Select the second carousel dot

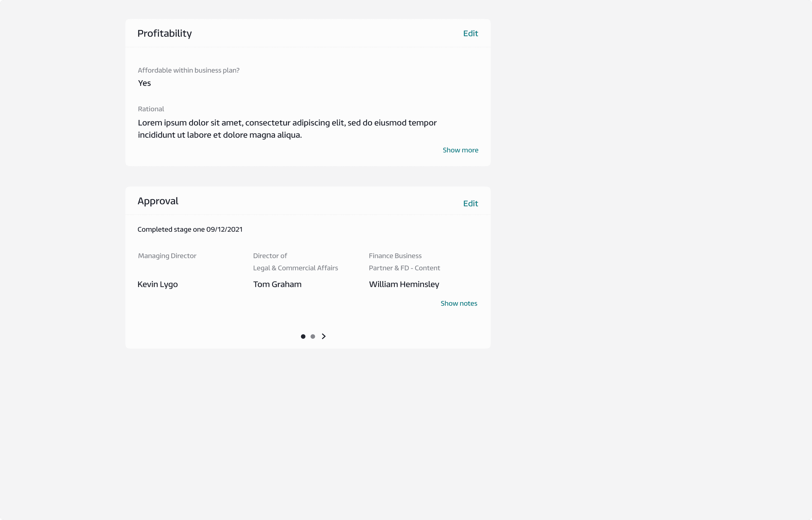pos(313,337)
